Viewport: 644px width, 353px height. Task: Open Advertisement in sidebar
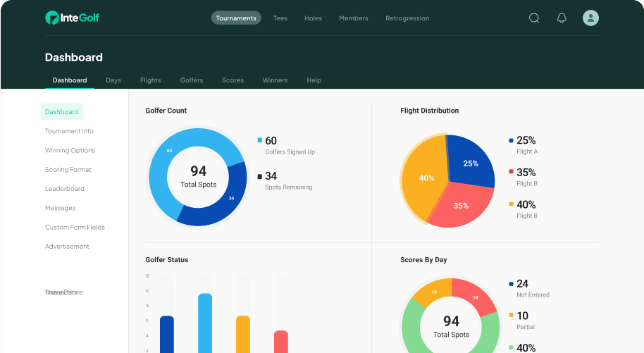67,247
